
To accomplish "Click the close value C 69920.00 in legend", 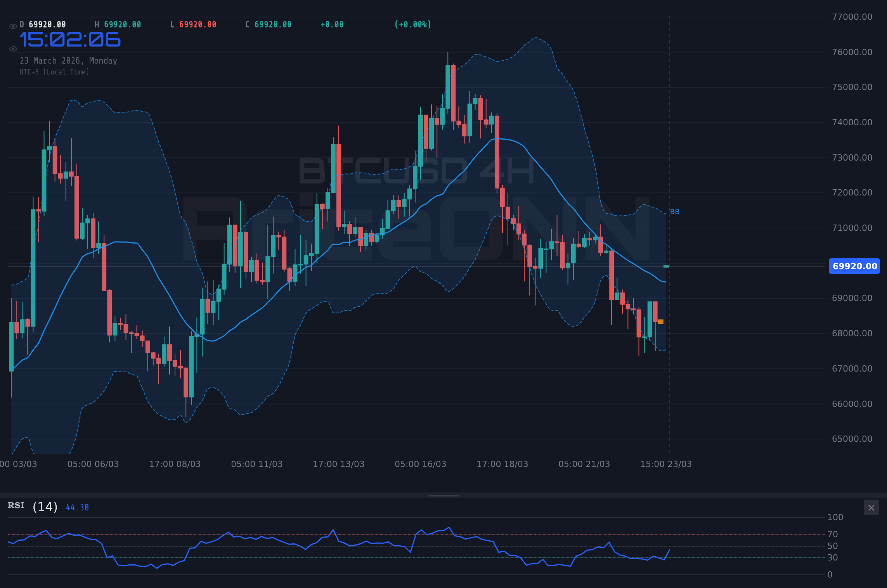I will click(x=268, y=24).
